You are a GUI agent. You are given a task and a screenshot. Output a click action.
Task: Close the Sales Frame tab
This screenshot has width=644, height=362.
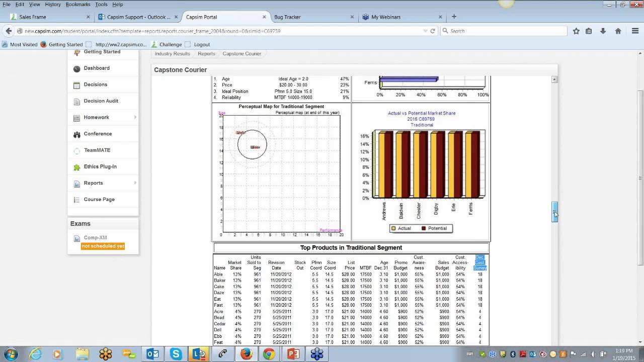(x=88, y=17)
